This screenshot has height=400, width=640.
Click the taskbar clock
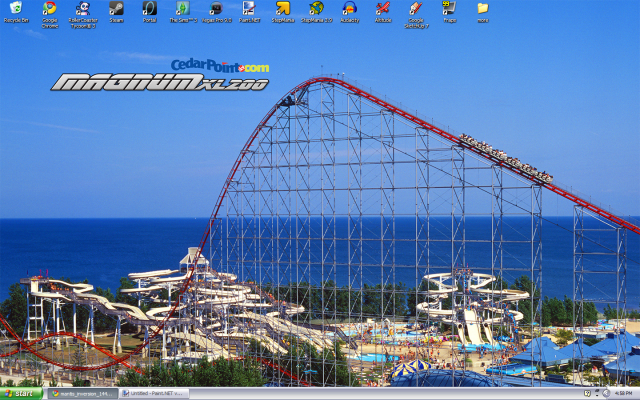624,393
